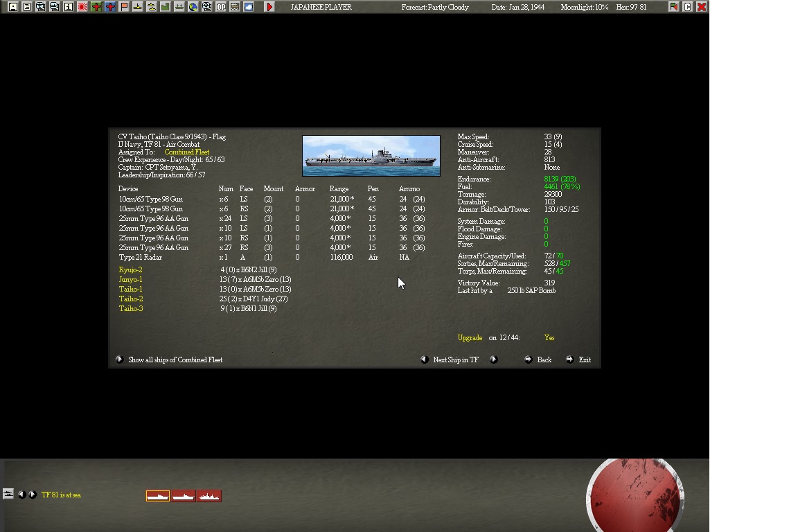Click the save game disk icon
This screenshot has width=798, height=532.
click(x=13, y=7)
